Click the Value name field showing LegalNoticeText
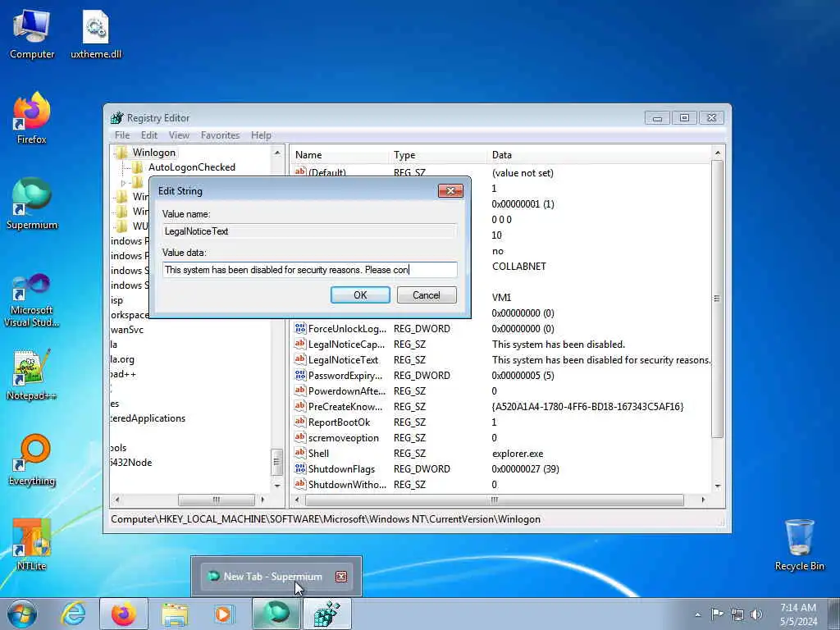840x630 pixels. (309, 231)
